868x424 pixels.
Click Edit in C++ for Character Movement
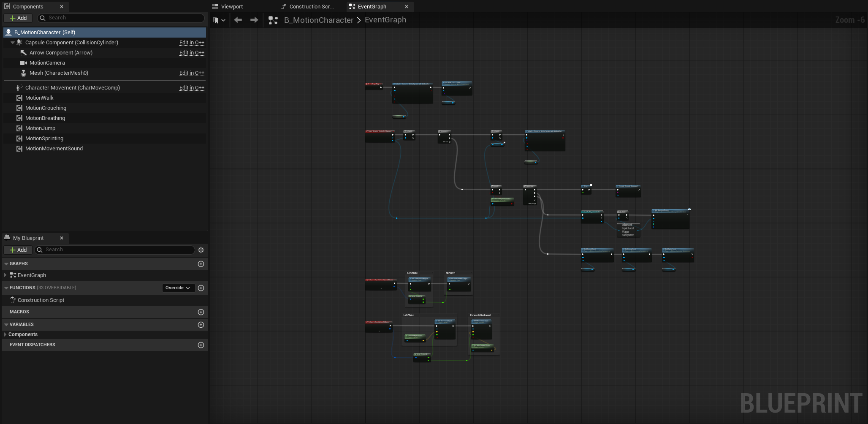(x=192, y=88)
